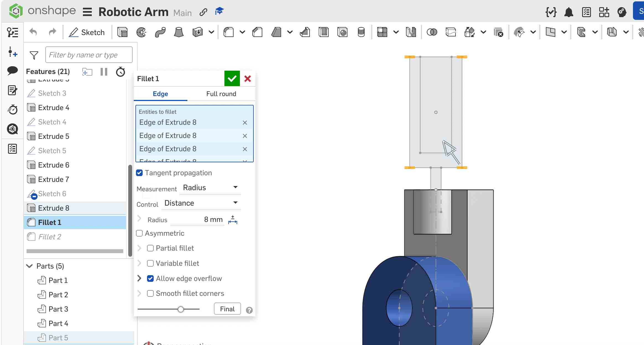Select the Shell tool
Image resolution: width=644 pixels, height=345 pixels.
tap(323, 32)
